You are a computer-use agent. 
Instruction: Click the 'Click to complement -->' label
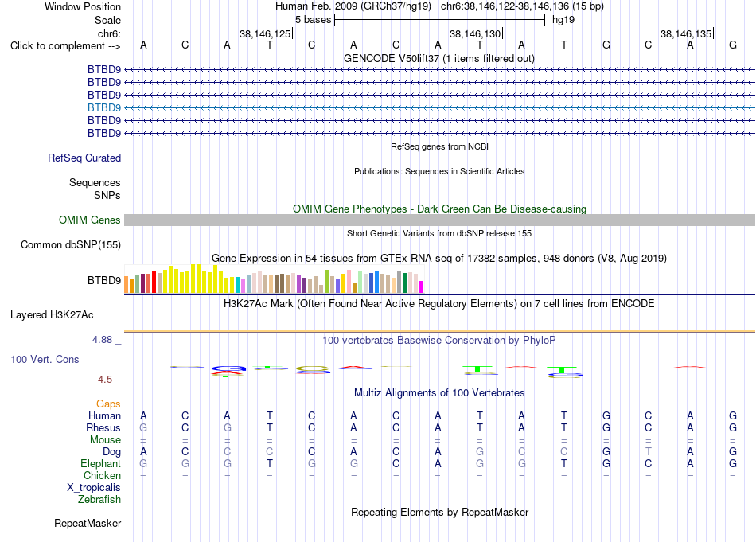pos(65,46)
